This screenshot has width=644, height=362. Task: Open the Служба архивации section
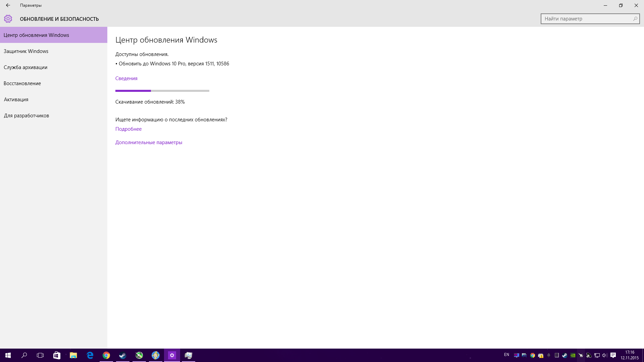(x=25, y=67)
